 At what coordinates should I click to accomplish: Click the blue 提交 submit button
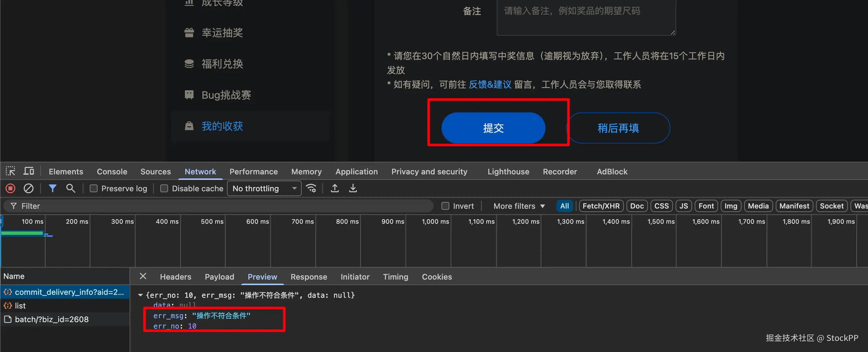pos(493,128)
